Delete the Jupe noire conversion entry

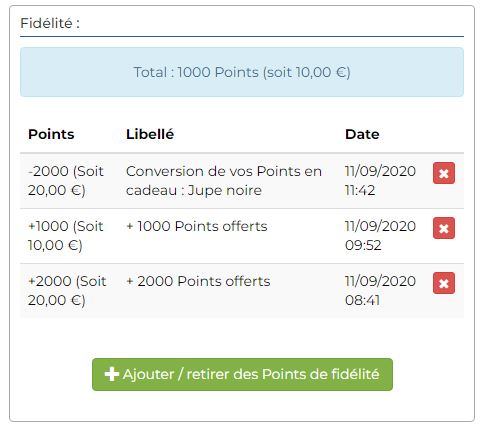(x=444, y=173)
